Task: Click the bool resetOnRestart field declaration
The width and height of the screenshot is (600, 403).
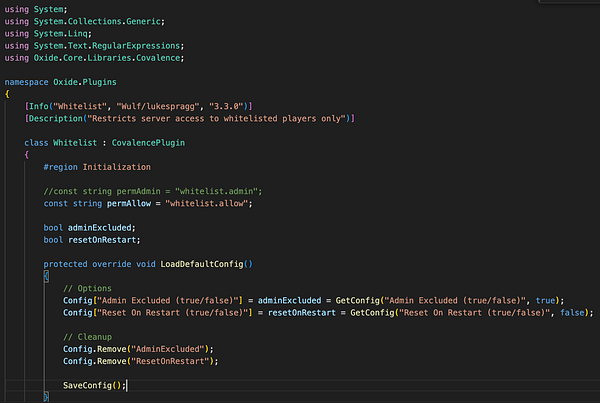Action: coord(92,240)
